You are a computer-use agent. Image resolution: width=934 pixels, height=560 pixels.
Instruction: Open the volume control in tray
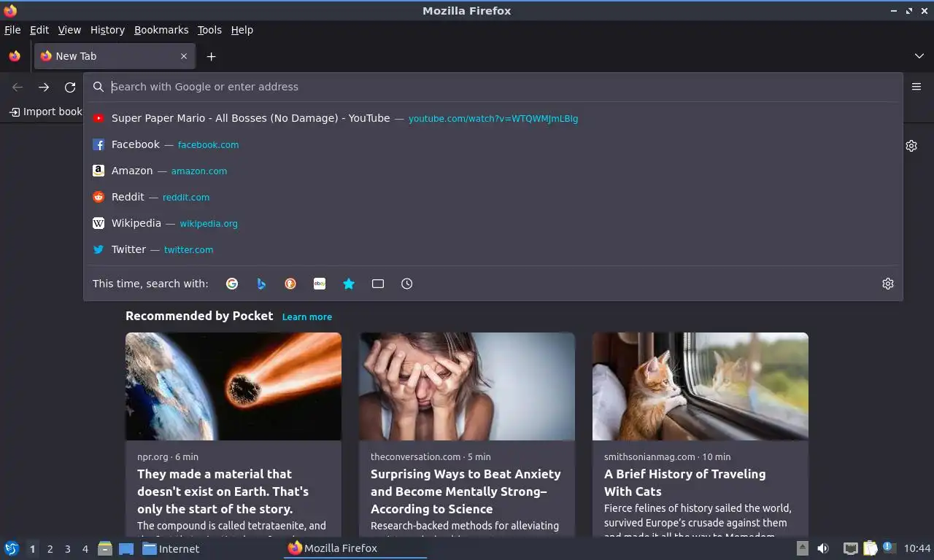click(x=822, y=548)
